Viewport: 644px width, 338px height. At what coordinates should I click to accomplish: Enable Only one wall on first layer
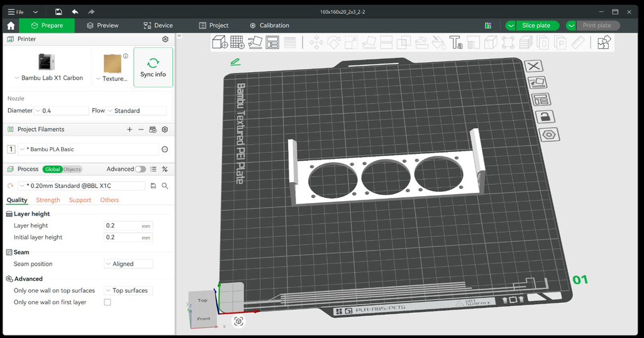(x=107, y=302)
